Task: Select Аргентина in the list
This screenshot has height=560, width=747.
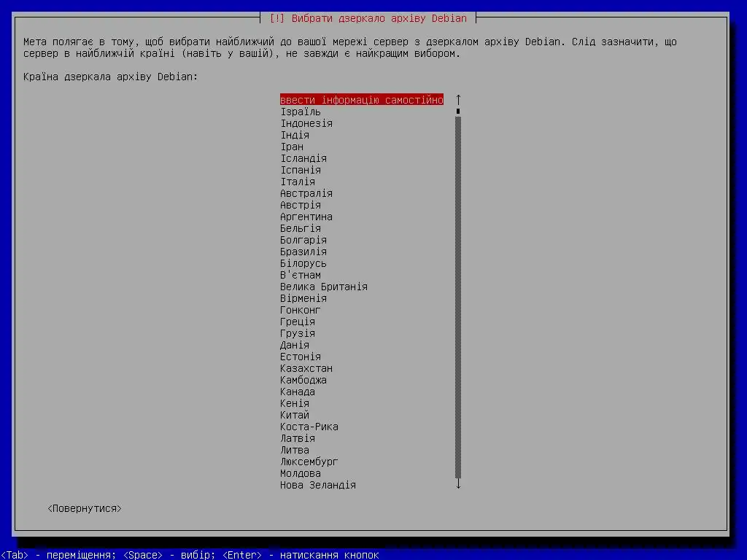Action: coord(306,216)
